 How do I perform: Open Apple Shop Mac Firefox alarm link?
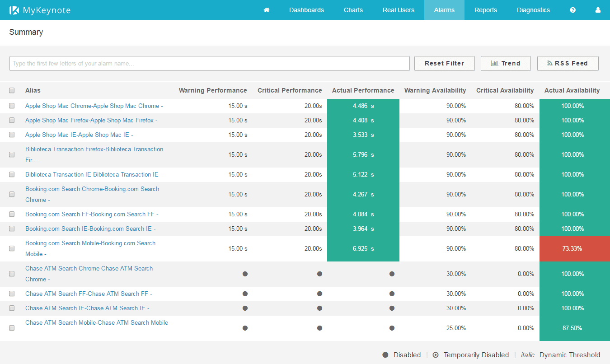click(91, 120)
